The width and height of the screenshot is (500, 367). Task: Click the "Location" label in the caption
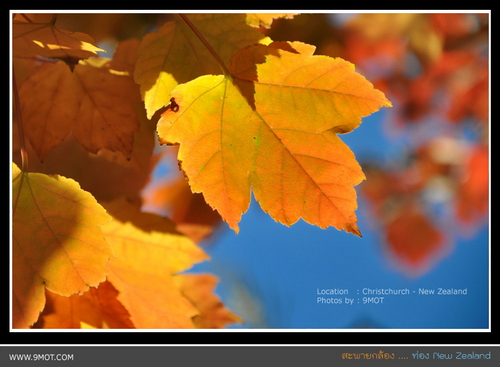[332, 291]
